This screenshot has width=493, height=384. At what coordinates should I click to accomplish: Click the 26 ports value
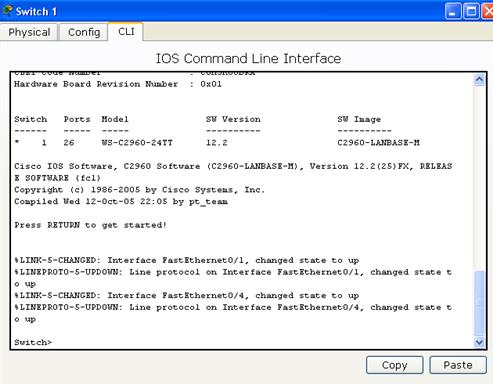[69, 143]
